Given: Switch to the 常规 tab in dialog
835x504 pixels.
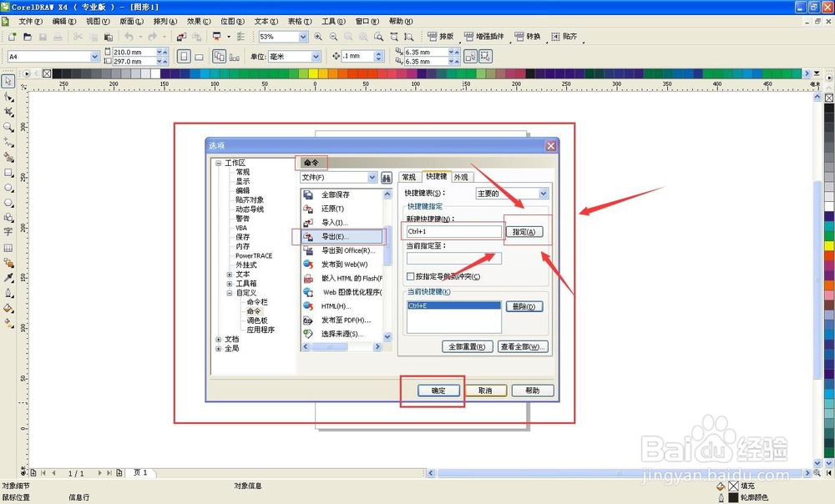Looking at the screenshot, I should 409,177.
